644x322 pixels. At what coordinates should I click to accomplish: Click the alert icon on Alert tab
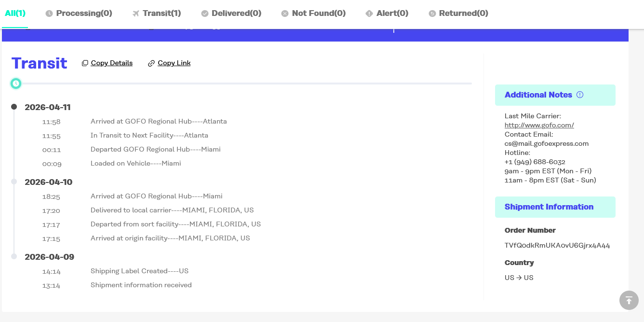pyautogui.click(x=369, y=14)
